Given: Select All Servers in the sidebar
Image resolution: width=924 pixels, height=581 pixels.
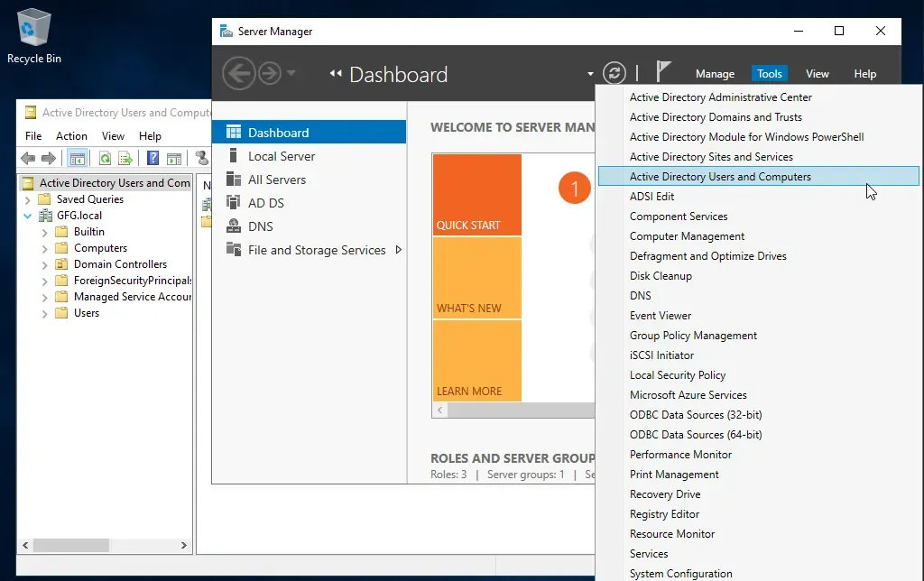Looking at the screenshot, I should point(309,180).
